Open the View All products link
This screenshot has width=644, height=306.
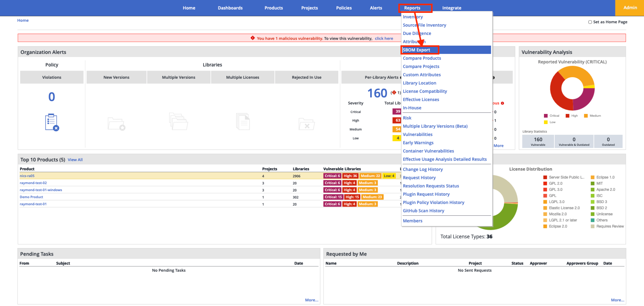[75, 160]
